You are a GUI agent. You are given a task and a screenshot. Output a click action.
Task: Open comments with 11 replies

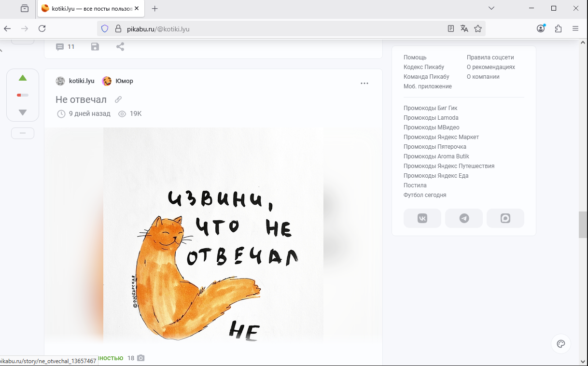[65, 47]
